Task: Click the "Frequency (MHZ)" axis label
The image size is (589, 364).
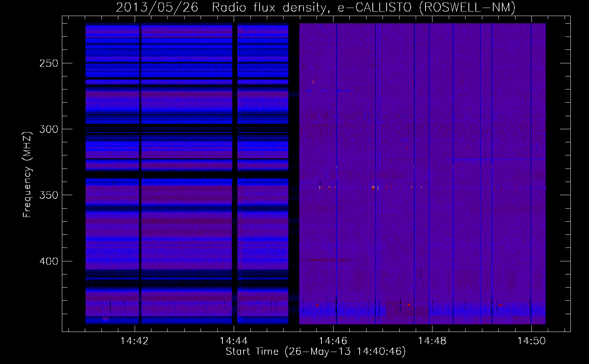Action: (x=27, y=175)
